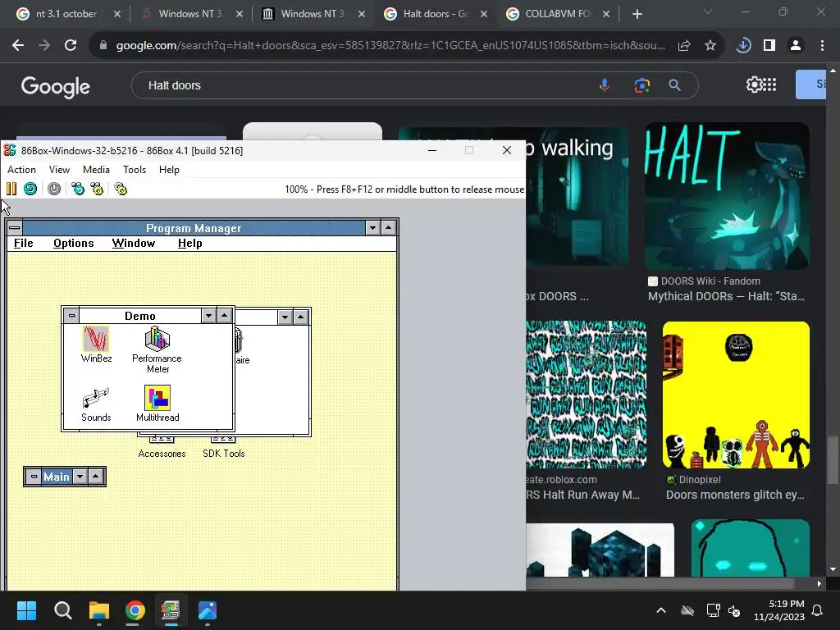840x630 pixels.
Task: Open Google quick settings gear
Action: tap(754, 84)
